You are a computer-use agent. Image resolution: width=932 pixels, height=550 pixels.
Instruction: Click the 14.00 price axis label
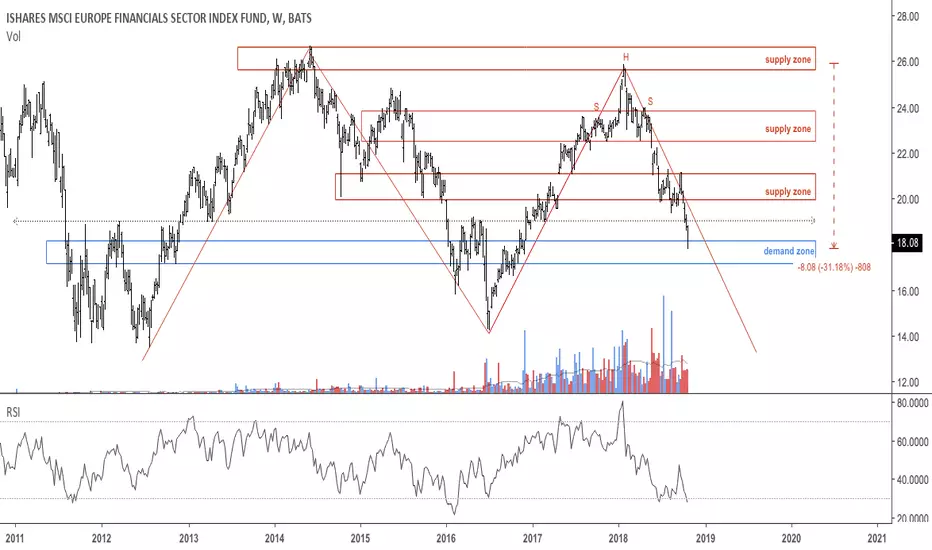tap(908, 337)
